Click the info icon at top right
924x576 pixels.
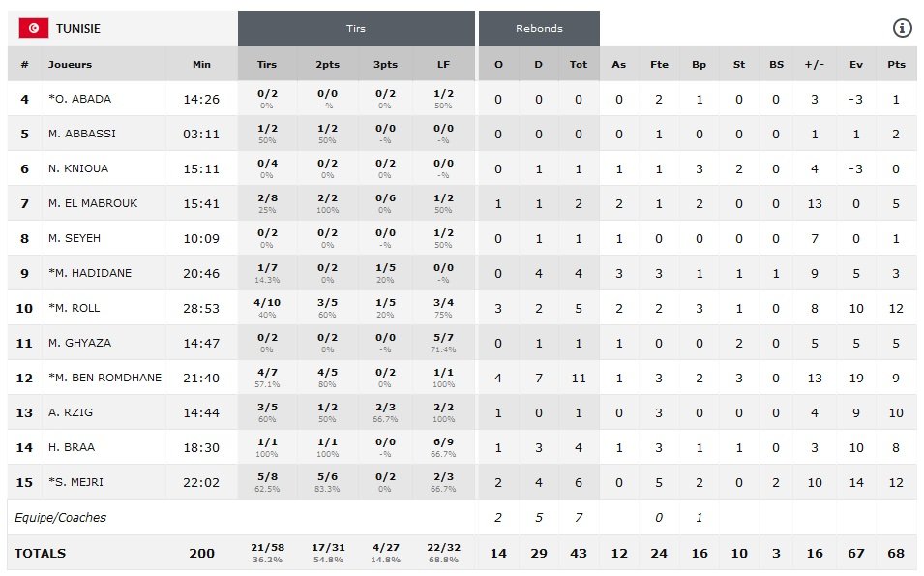(x=902, y=28)
